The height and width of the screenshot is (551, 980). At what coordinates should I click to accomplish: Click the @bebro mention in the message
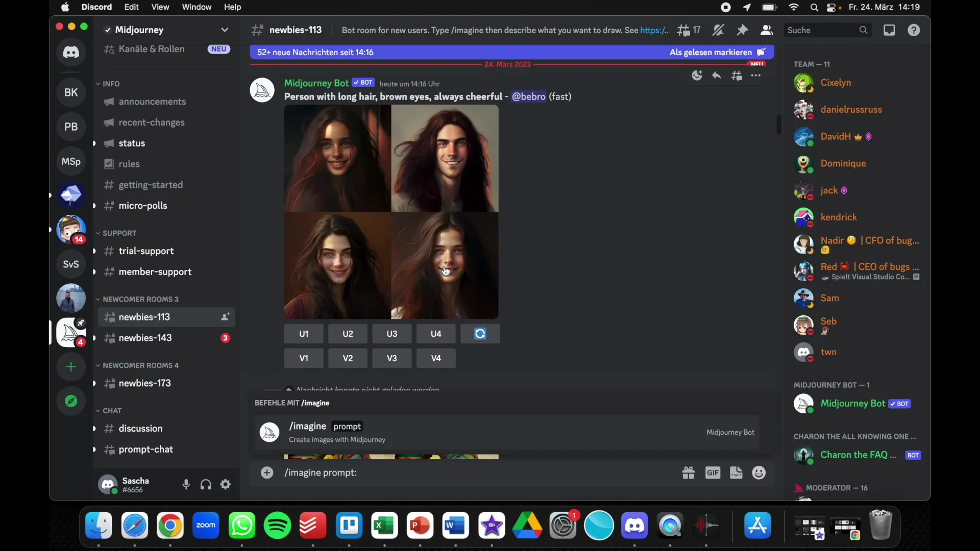(529, 97)
